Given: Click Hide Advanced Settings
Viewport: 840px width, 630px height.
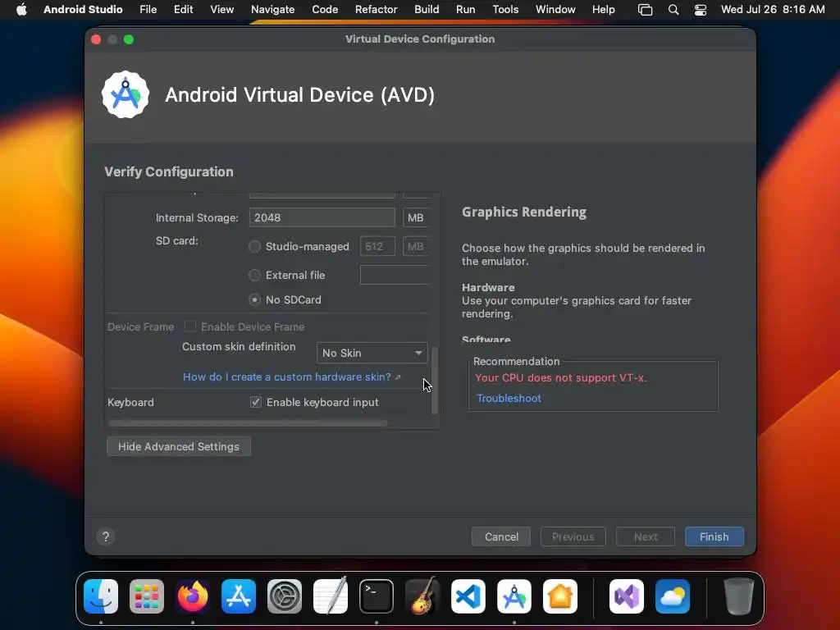Looking at the screenshot, I should coord(178,446).
